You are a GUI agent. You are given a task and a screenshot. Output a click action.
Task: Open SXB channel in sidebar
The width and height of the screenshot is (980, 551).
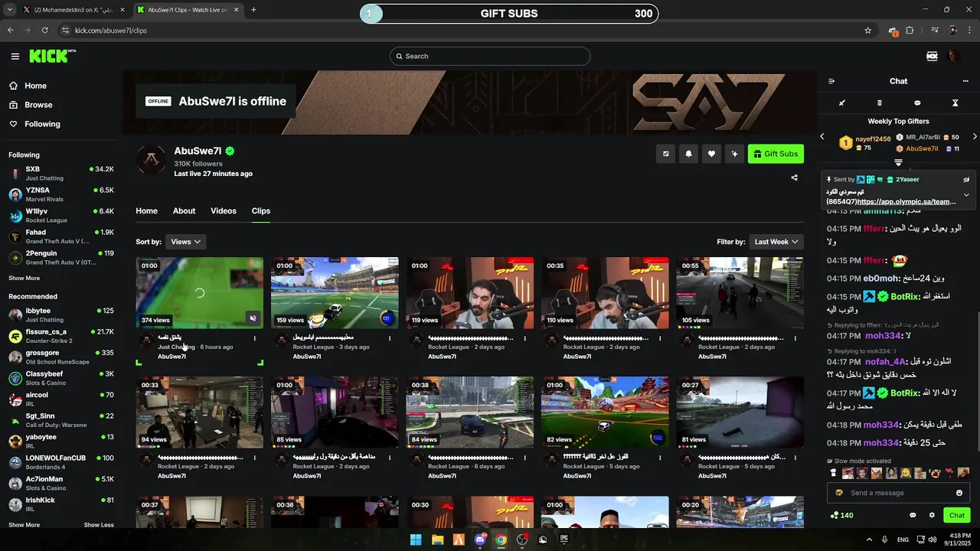pyautogui.click(x=61, y=173)
